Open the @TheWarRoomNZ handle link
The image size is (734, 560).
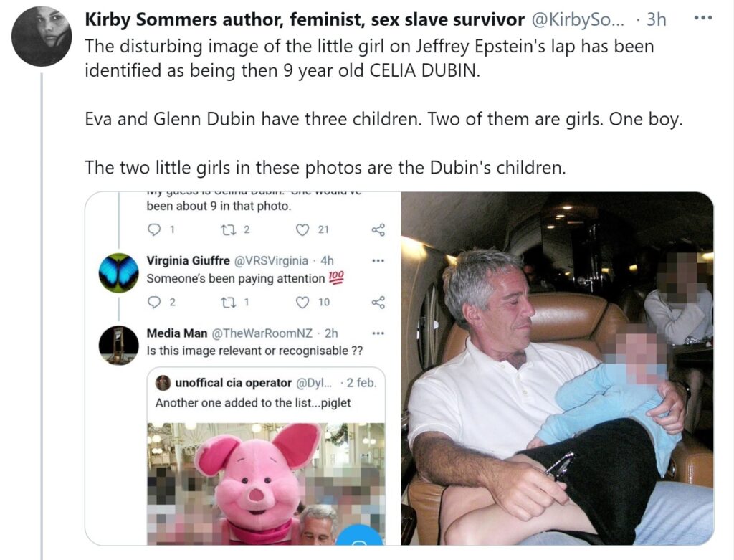(x=262, y=333)
